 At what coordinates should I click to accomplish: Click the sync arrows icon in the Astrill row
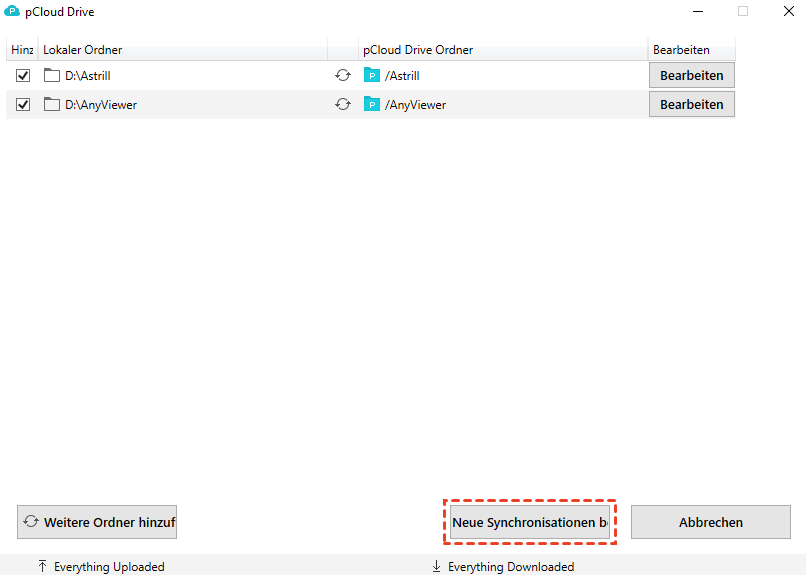pos(343,75)
